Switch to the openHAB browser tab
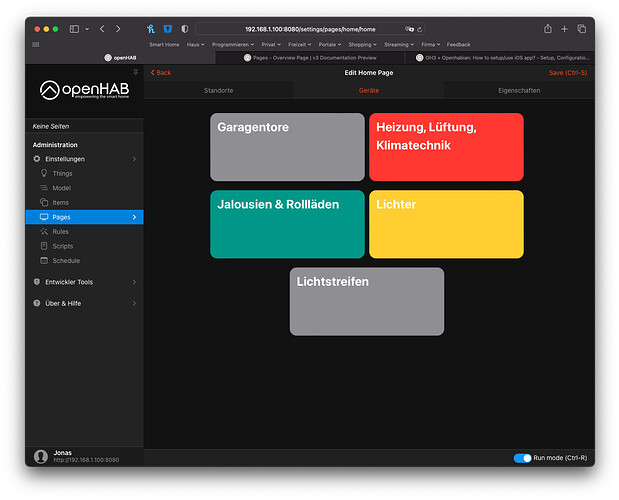The height and width of the screenshot is (500, 619). 120,58
